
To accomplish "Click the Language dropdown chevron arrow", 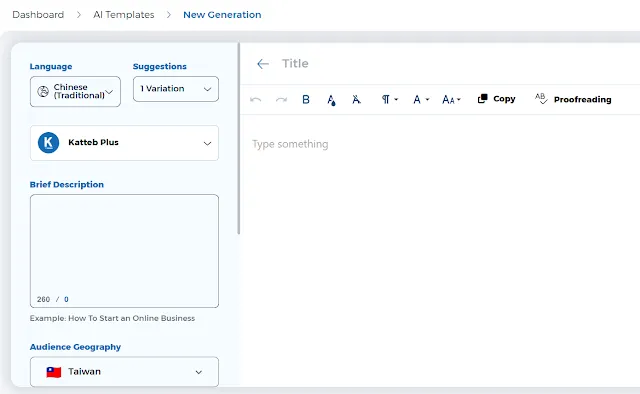I will pyautogui.click(x=109, y=91).
